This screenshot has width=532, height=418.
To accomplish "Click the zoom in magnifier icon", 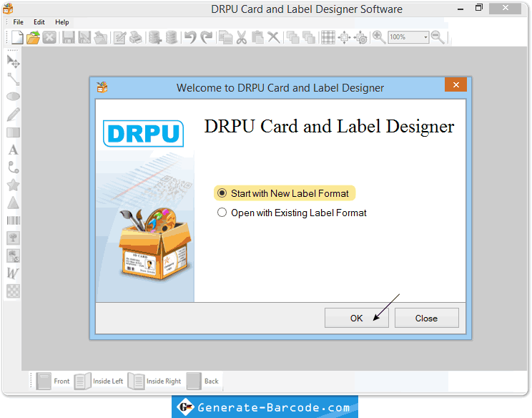I will point(379,37).
